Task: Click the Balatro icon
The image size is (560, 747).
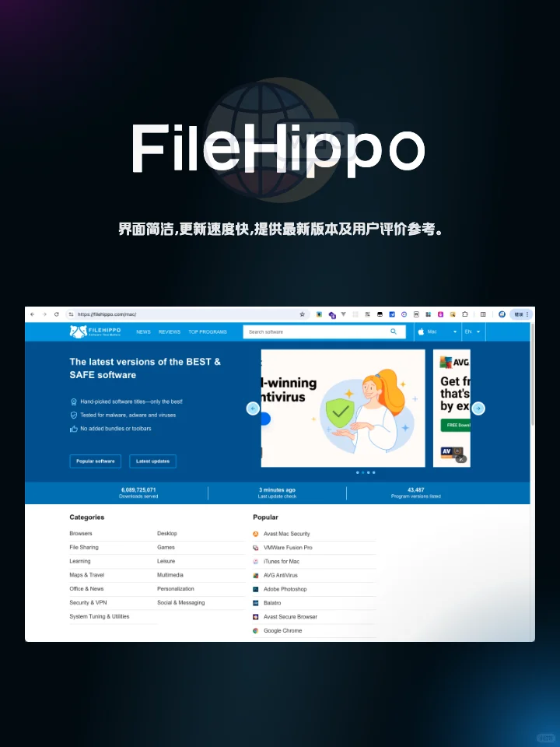Action: click(x=256, y=603)
